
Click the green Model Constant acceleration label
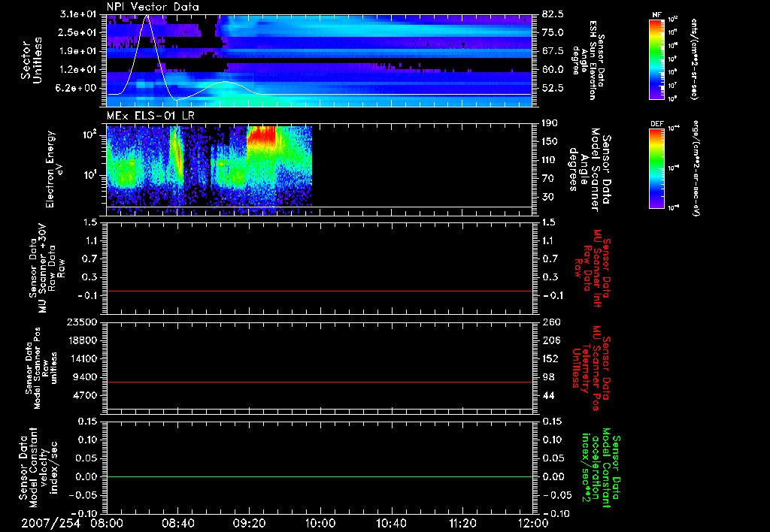pyautogui.click(x=601, y=468)
